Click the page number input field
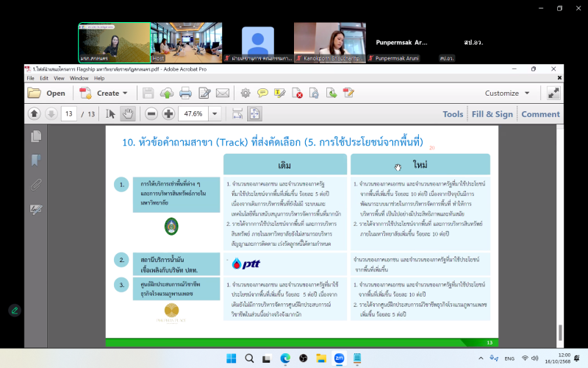Image resolution: width=588 pixels, height=368 pixels. point(68,114)
